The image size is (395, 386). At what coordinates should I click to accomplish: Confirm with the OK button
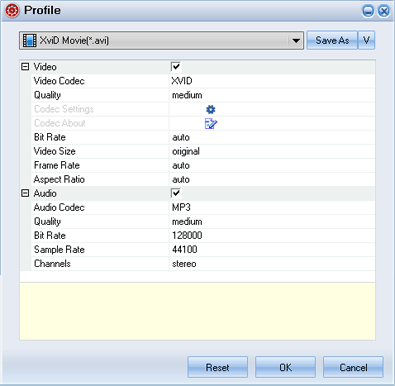(285, 367)
